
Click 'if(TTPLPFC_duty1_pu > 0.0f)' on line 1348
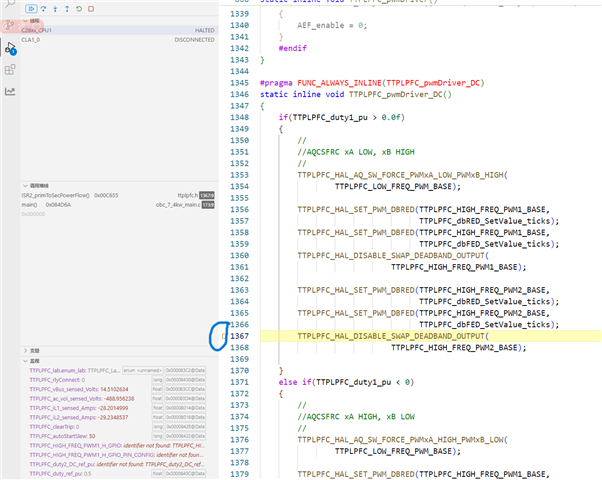tap(342, 118)
